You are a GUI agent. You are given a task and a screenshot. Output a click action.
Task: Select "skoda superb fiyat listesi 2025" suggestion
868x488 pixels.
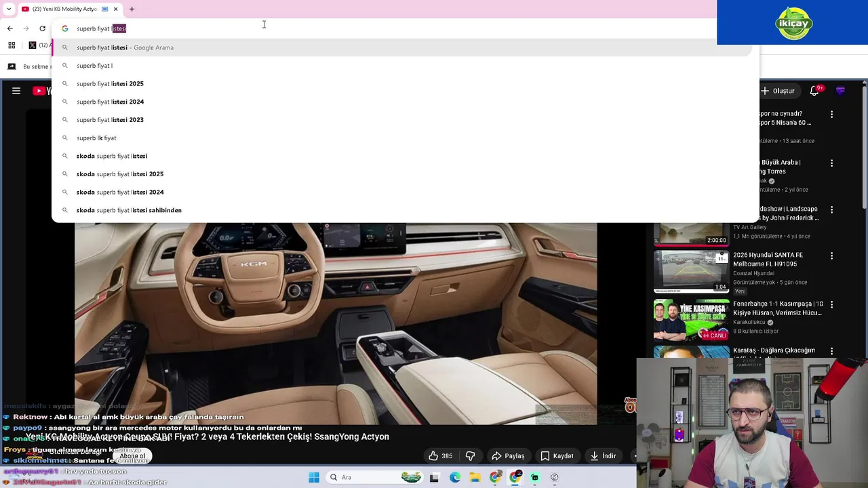(402, 174)
